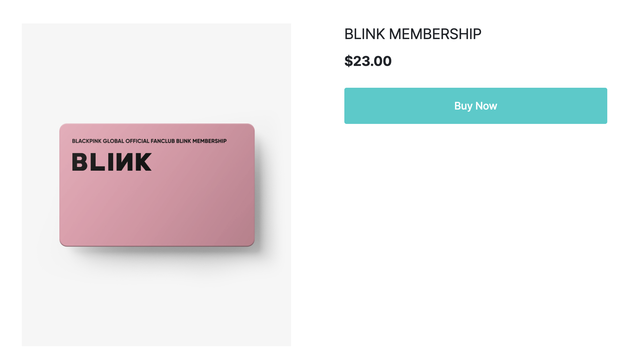The width and height of the screenshot is (644, 360).
Task: Click the BLINK MEMBERSHIP product title
Action: coord(413,34)
